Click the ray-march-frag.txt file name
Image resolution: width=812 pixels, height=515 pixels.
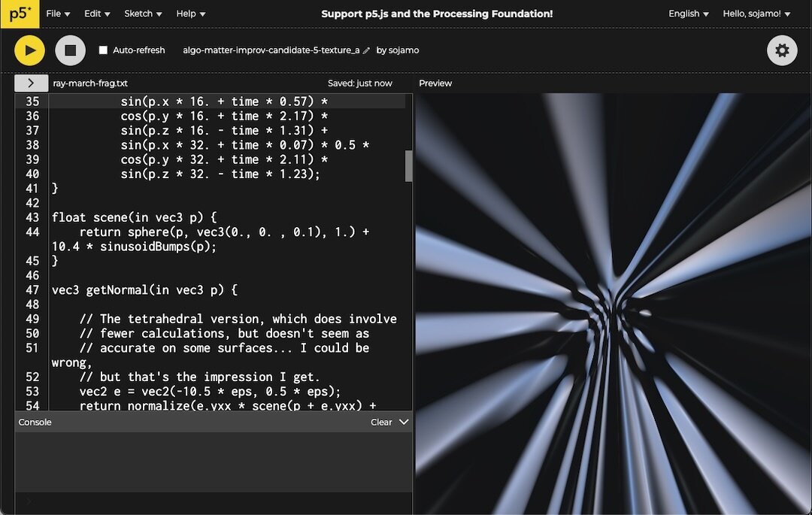coord(90,83)
